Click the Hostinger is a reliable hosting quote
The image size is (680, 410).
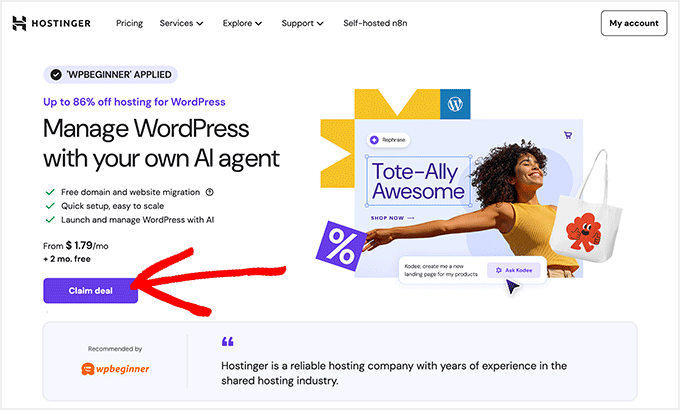[394, 373]
